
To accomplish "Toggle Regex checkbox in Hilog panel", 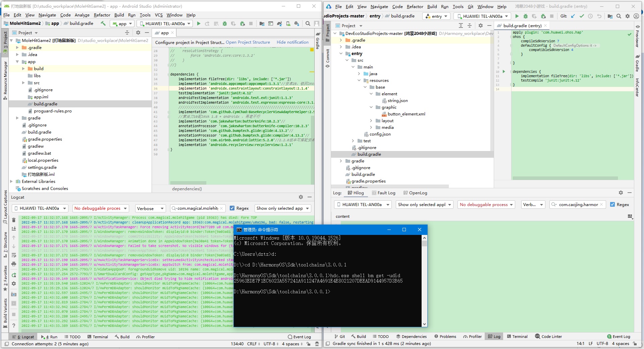I will (612, 204).
